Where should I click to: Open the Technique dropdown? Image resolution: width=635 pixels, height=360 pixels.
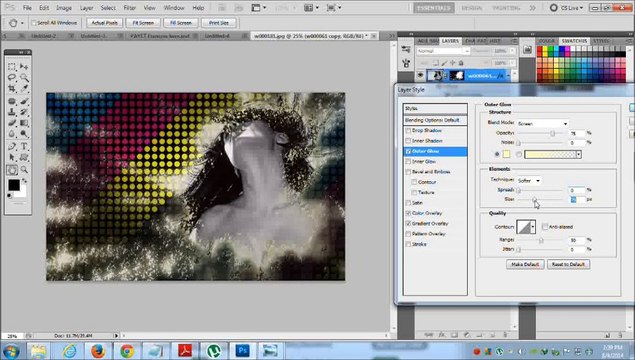pos(529,181)
